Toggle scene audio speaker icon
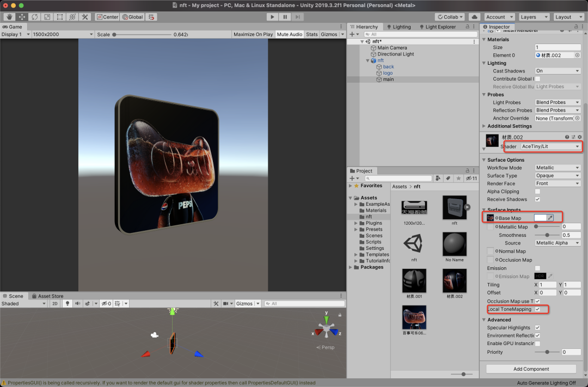 tap(78, 303)
